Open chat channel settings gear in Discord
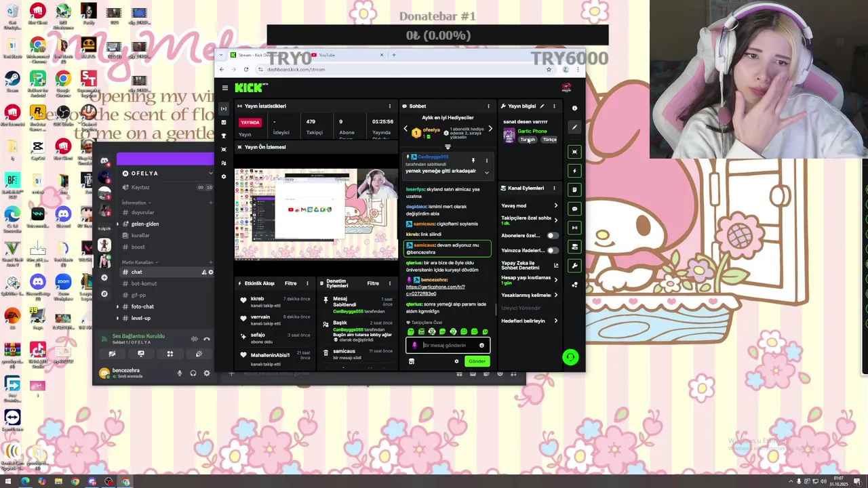The width and height of the screenshot is (868, 488). (x=211, y=272)
